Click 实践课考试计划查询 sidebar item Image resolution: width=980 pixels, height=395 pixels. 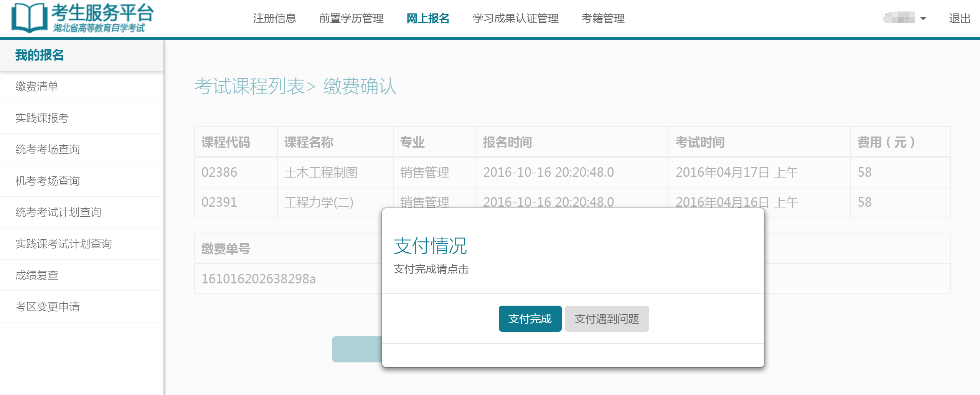click(x=64, y=244)
